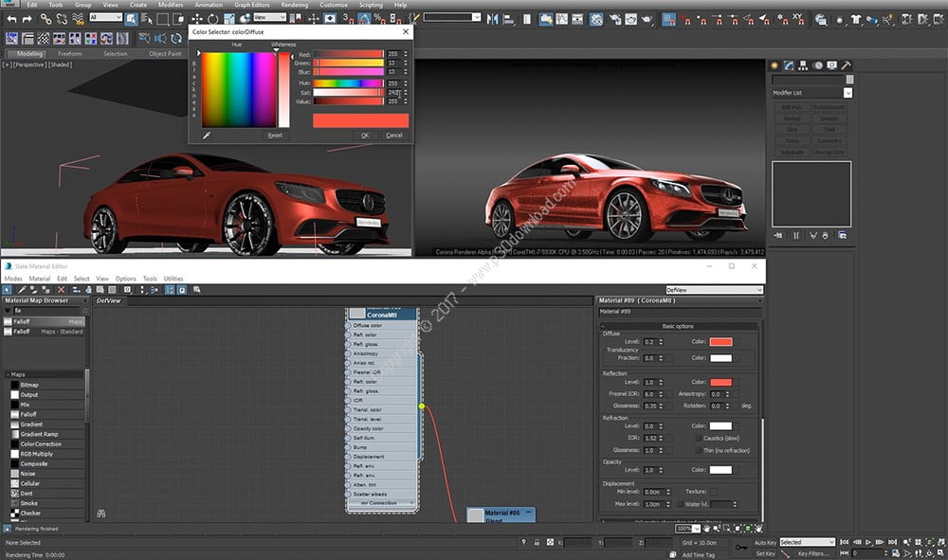Image resolution: width=948 pixels, height=560 pixels.
Task: Click the Whiteness vertical slider in Color Selector
Action: click(x=283, y=89)
